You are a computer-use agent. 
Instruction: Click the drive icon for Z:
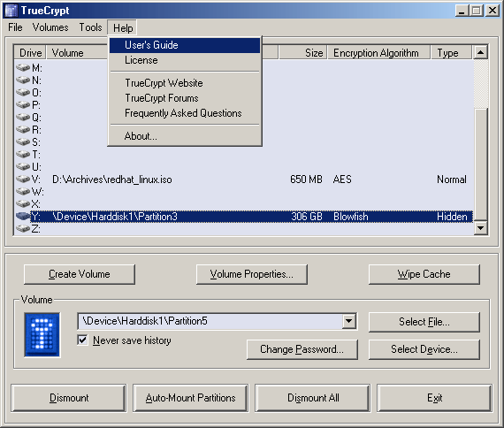[x=23, y=228]
